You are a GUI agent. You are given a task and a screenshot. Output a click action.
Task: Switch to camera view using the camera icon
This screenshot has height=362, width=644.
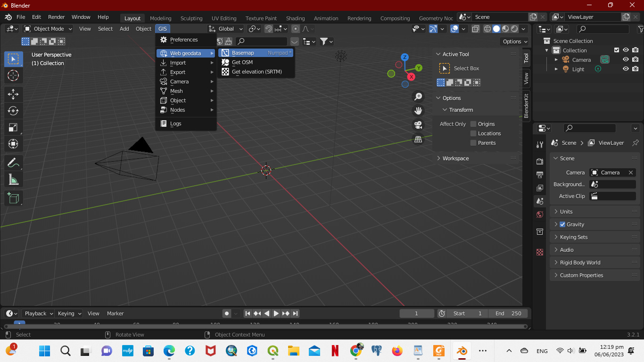coord(418,125)
